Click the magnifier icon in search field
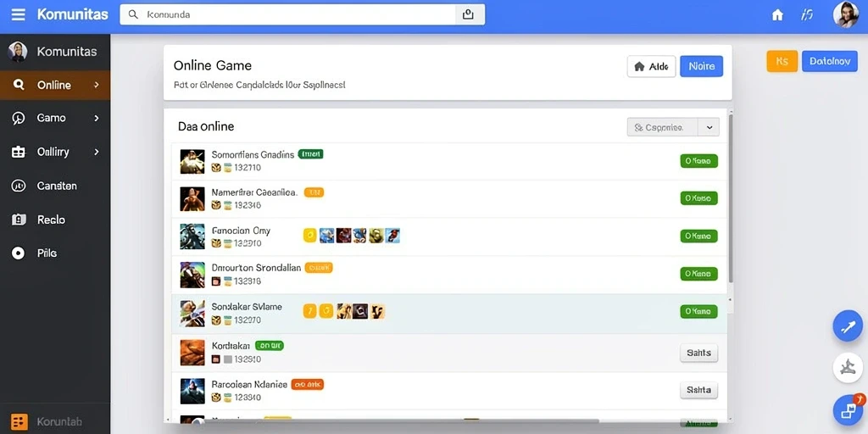Viewport: 868px width, 434px height. click(x=133, y=14)
